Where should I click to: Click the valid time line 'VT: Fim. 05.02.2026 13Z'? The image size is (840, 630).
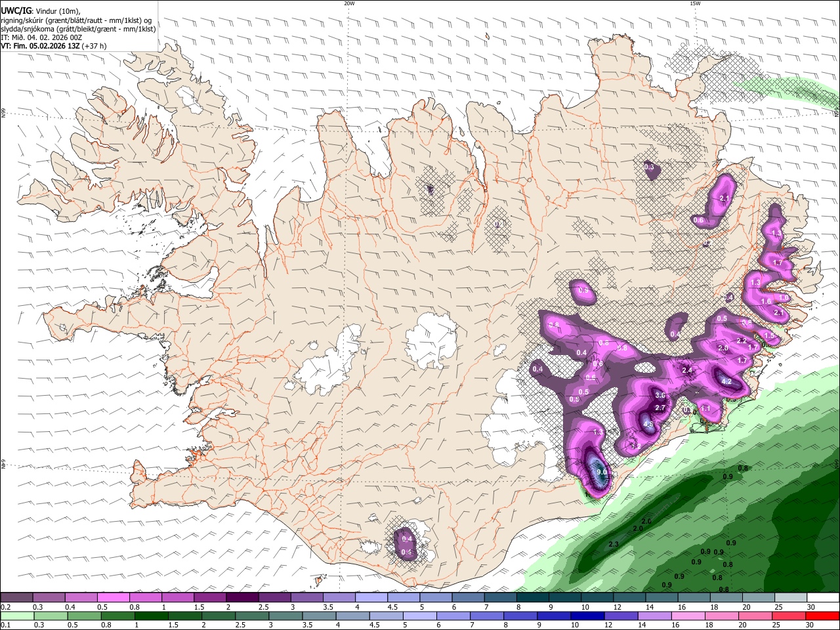(41, 46)
